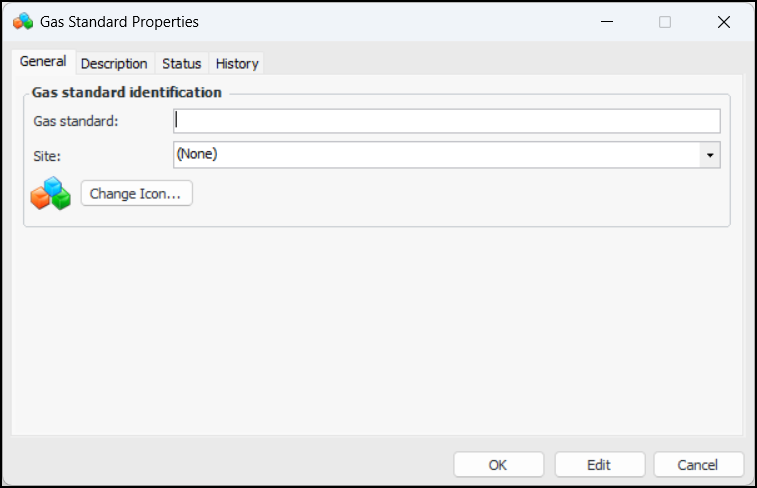Go to the Status tab
757x488 pixels.
181,63
